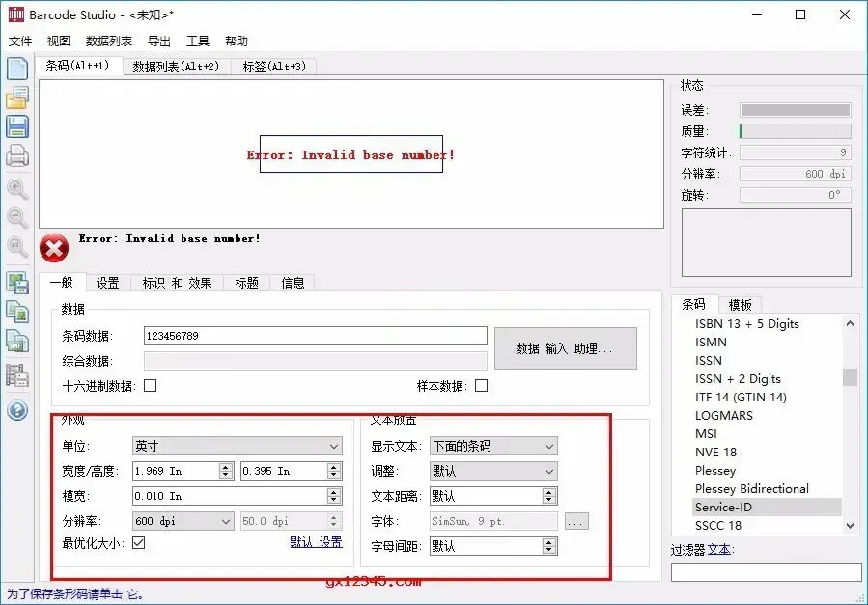Switch to 标识 和 效果 tab
Viewport: 868px width, 605px height.
click(177, 283)
